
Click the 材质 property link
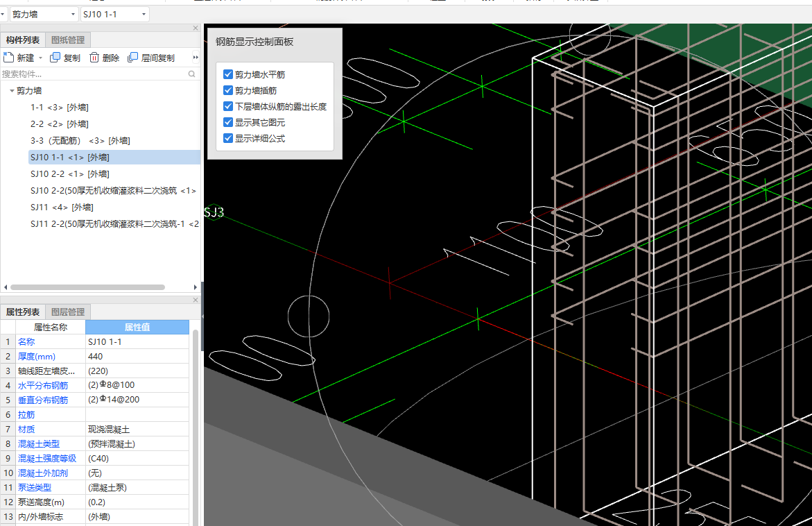tap(26, 429)
